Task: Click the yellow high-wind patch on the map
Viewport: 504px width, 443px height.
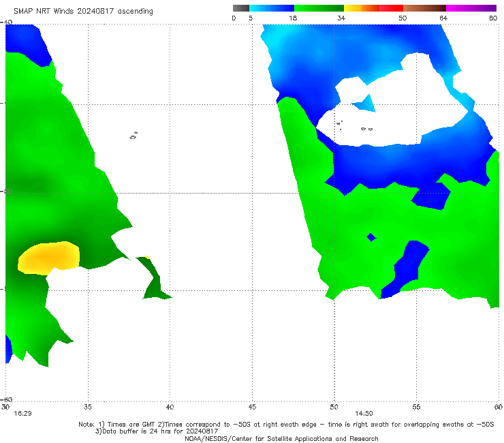Action: tap(48, 258)
